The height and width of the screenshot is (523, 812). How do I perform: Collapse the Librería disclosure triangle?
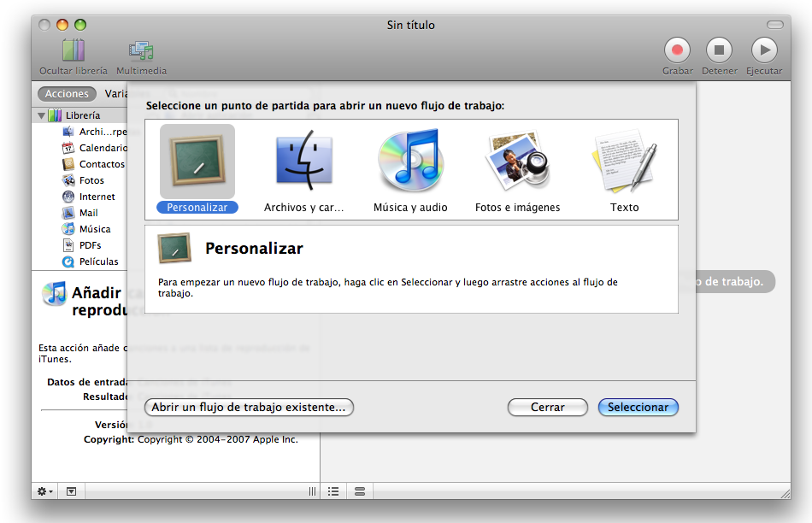[x=41, y=115]
